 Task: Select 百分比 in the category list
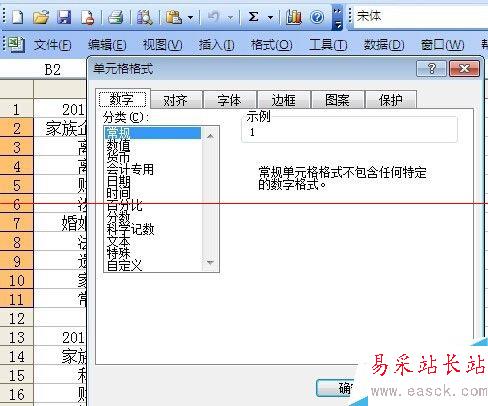coord(153,205)
